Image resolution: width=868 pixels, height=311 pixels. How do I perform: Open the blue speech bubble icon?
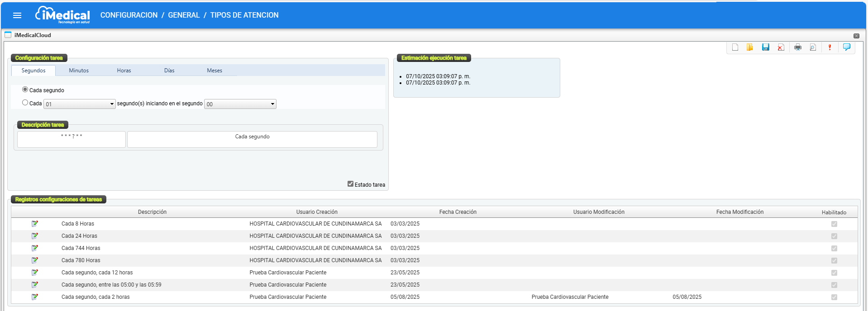click(846, 47)
